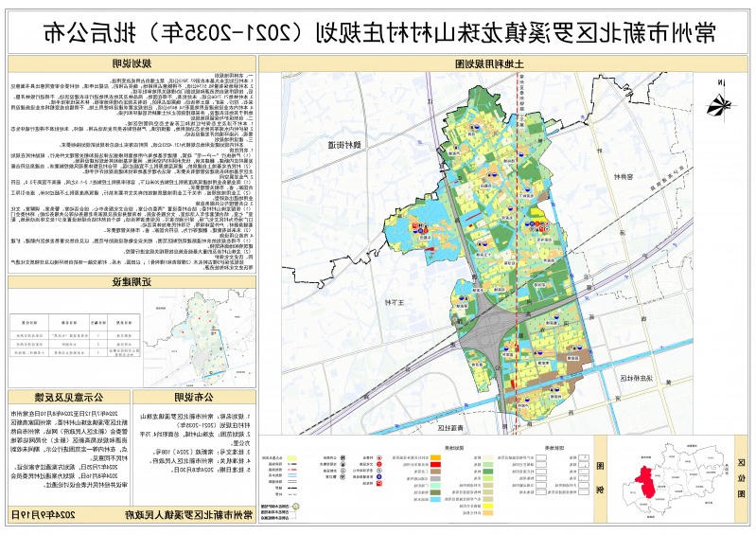This screenshot has width=756, height=535.
Task: Click the 青莲社区 map label
Action: (450, 428)
